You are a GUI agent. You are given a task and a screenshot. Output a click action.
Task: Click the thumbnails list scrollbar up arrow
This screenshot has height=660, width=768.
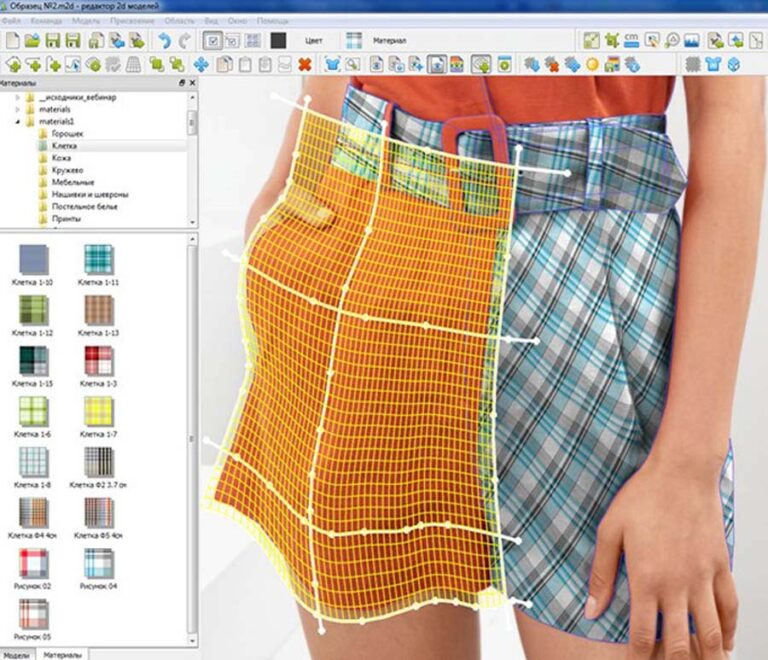[192, 239]
